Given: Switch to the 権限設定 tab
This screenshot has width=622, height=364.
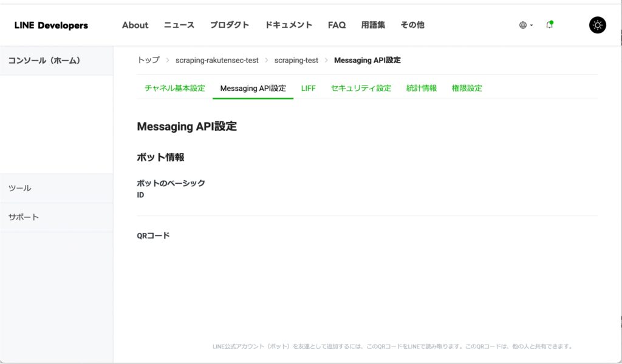Looking at the screenshot, I should tap(467, 88).
